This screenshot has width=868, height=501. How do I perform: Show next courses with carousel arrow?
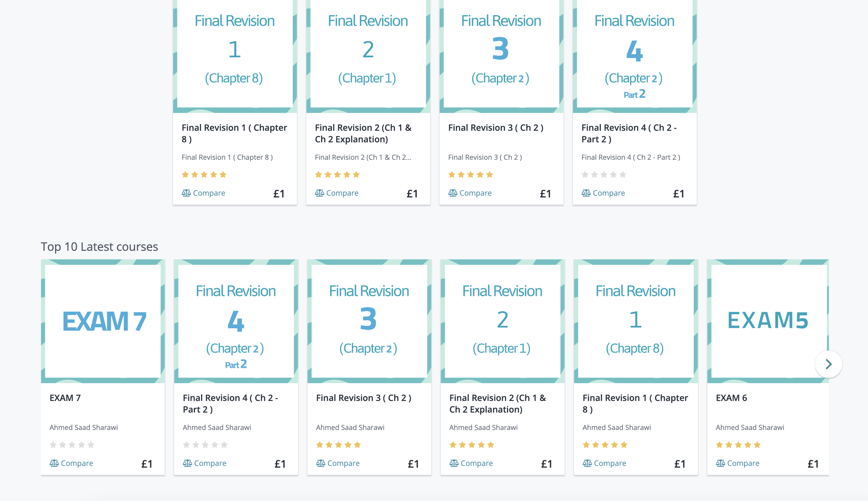[x=828, y=364]
